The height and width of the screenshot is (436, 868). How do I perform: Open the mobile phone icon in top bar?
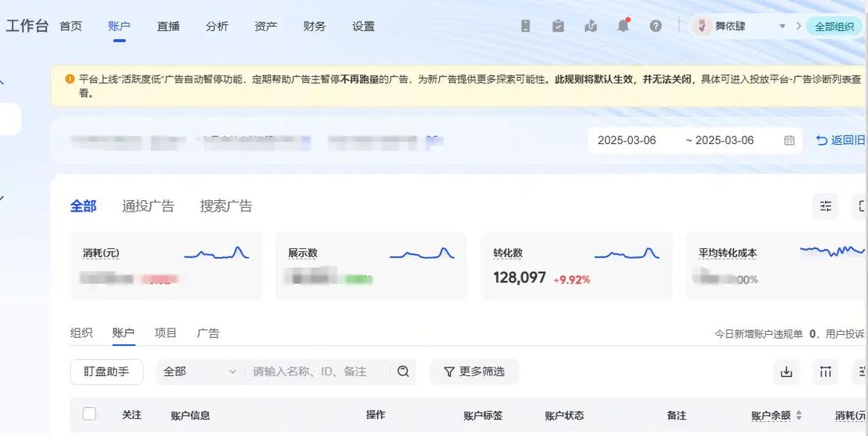coord(525,26)
